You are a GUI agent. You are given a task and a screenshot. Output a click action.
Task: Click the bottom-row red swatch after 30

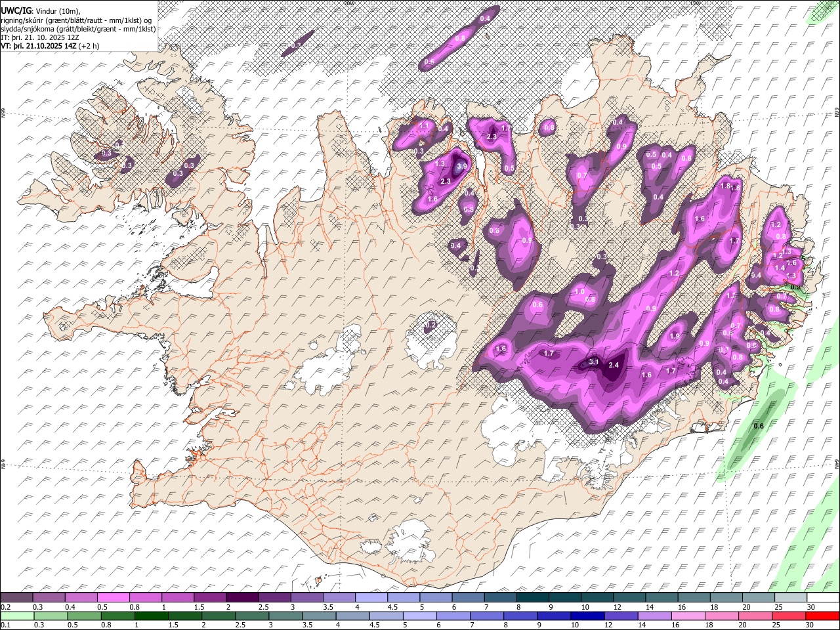pos(822,616)
